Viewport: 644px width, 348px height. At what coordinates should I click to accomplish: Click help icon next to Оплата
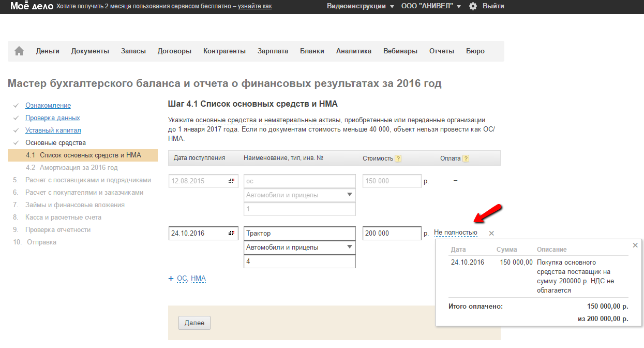click(x=466, y=158)
